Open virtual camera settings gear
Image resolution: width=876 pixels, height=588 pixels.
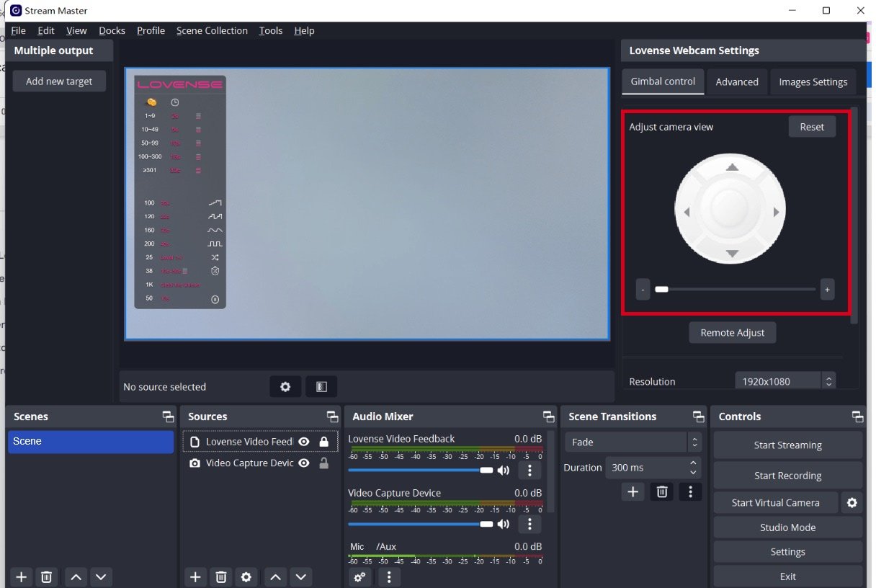coord(852,503)
